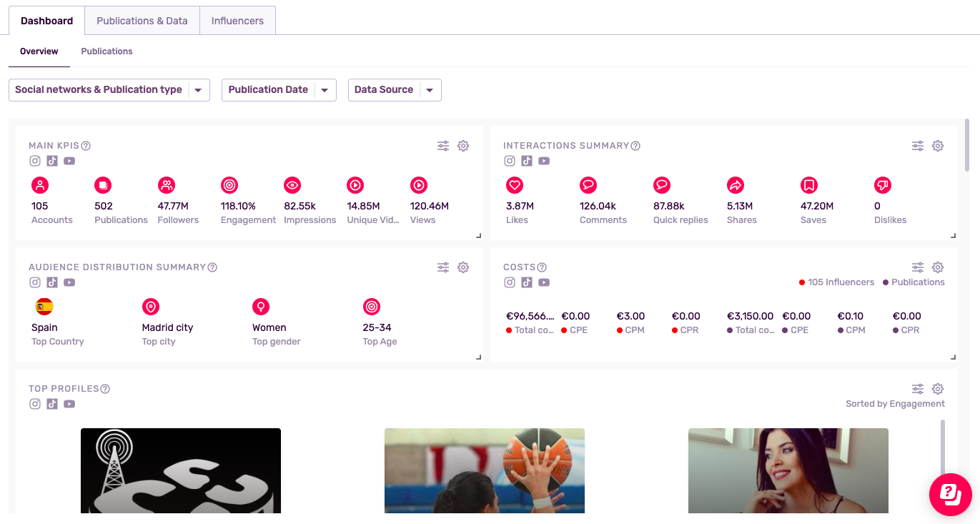Click the purple Publications legend dot
The height and width of the screenshot is (524, 980).
point(886,282)
